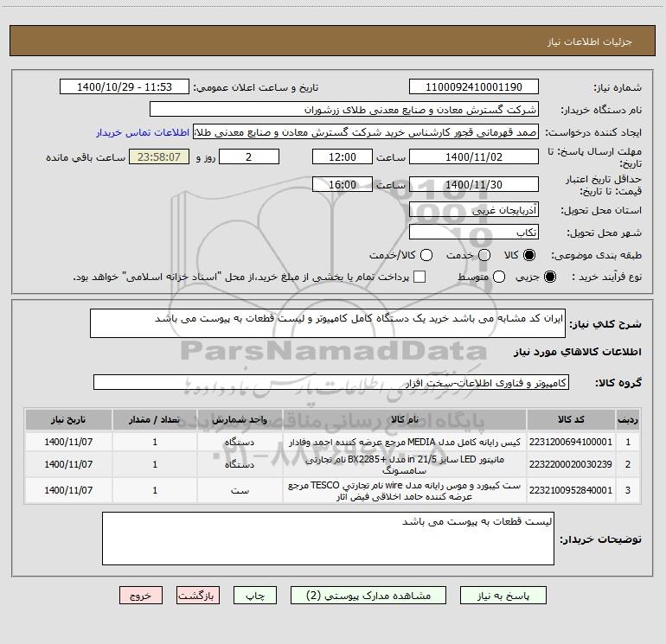
Task: Click the چاپ print button
Action: click(x=255, y=596)
